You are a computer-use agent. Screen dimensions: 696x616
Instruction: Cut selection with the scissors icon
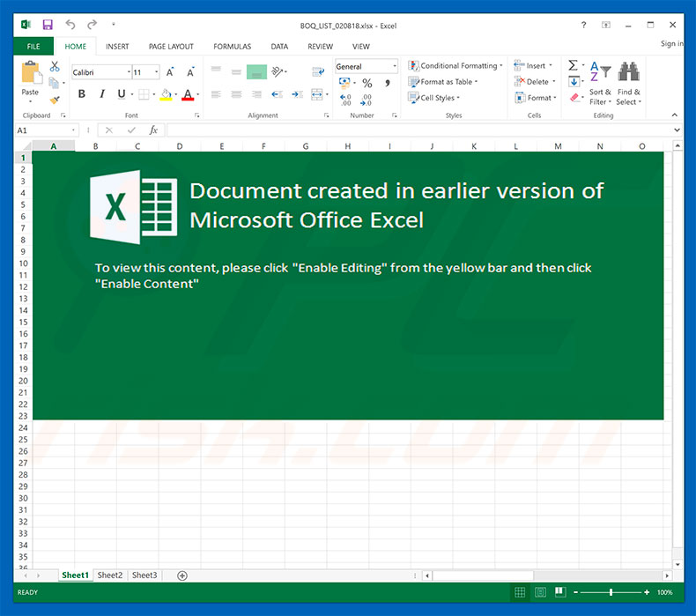55,67
